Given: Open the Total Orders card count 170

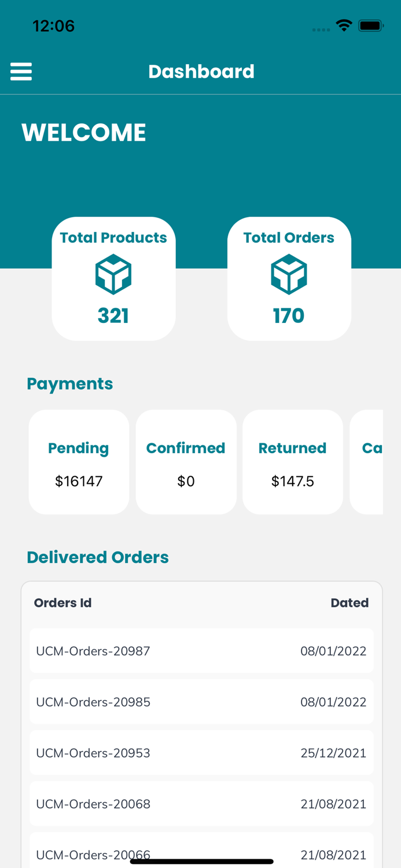Looking at the screenshot, I should pyautogui.click(x=289, y=315).
